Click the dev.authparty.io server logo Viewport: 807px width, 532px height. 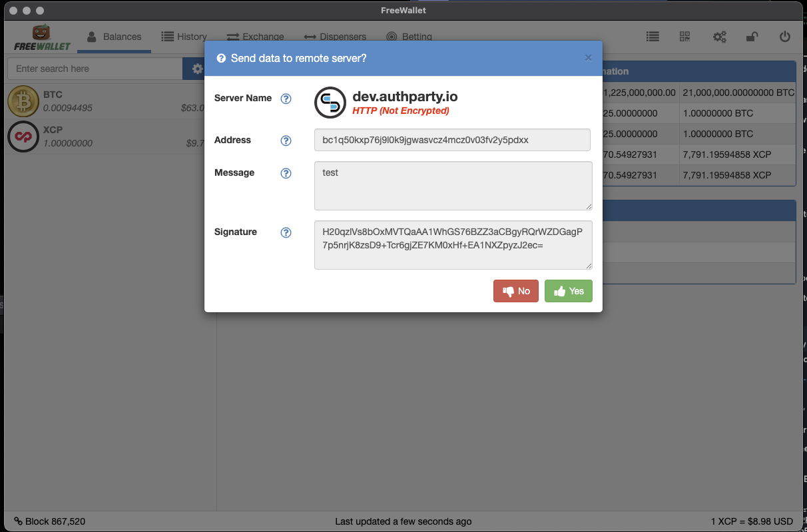click(x=330, y=103)
